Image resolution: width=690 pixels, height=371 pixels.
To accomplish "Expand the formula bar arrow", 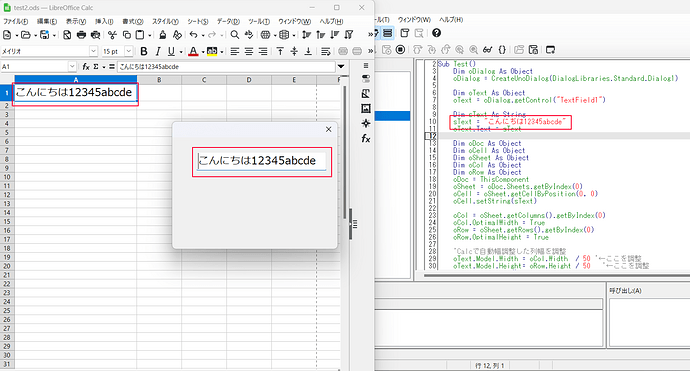I will point(341,66).
